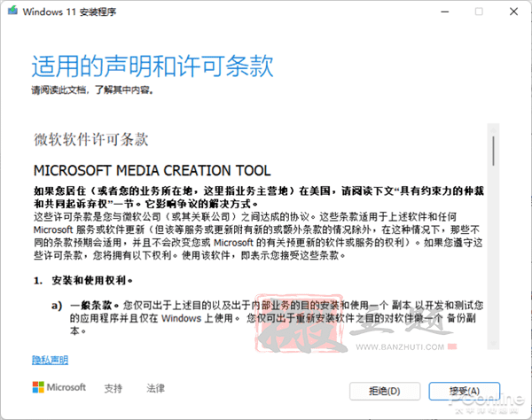Open the 支持 support link

113,388
